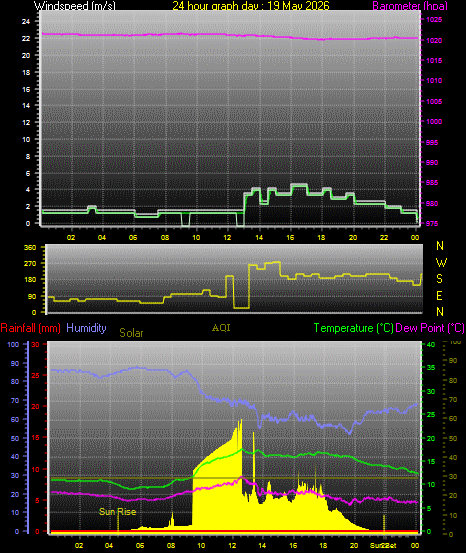Select the green temperature axis value 25
466x553 pixels.
431,415
